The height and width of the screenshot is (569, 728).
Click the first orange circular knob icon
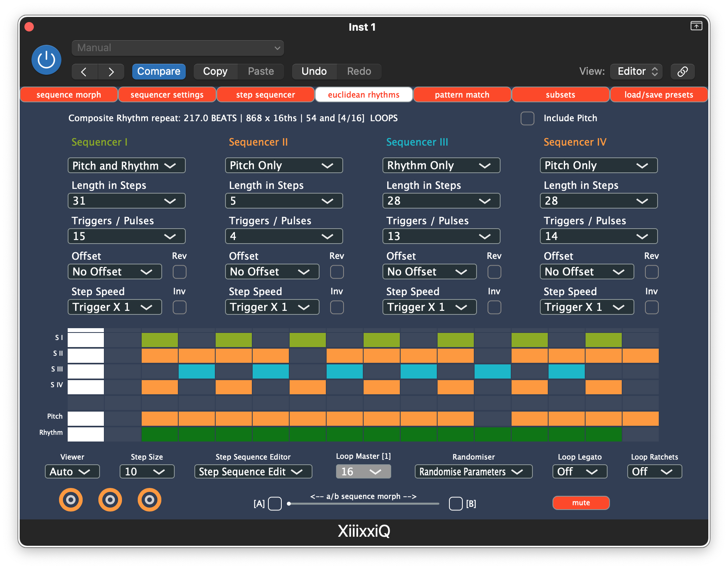pyautogui.click(x=71, y=500)
